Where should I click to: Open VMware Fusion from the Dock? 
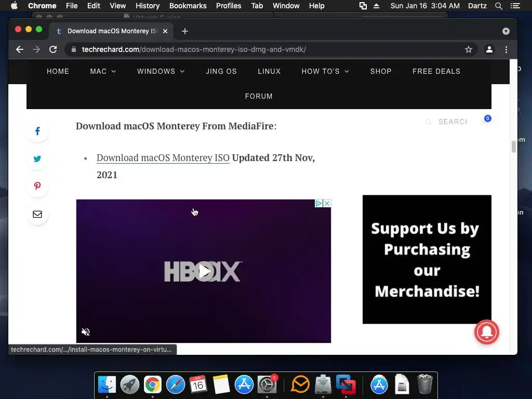pos(345,385)
